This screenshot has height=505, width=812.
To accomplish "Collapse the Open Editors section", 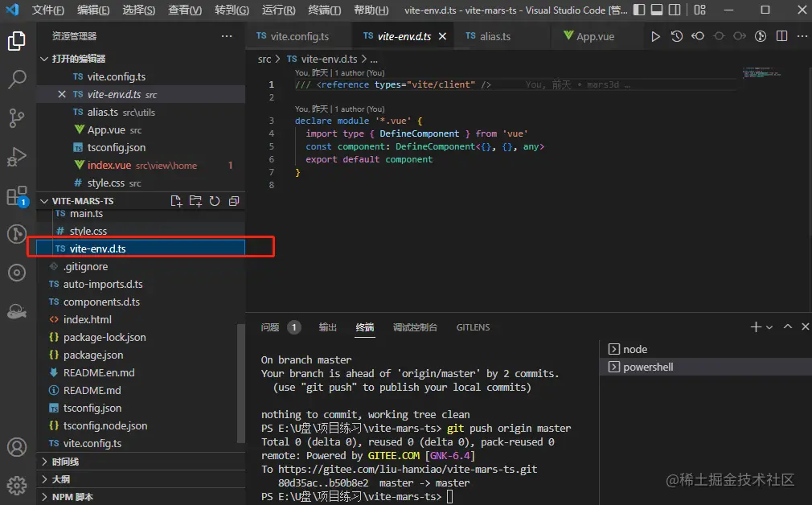I will pos(44,59).
